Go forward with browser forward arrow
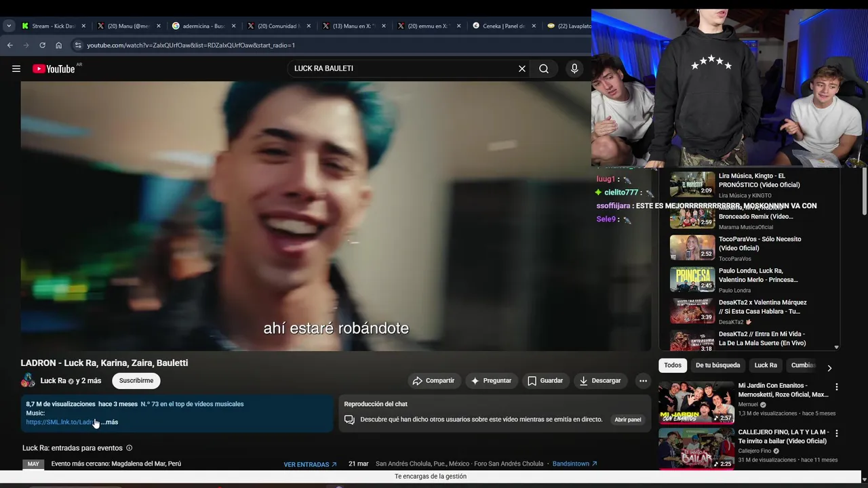Image resolution: width=868 pixels, height=488 pixels. pyautogui.click(x=26, y=45)
